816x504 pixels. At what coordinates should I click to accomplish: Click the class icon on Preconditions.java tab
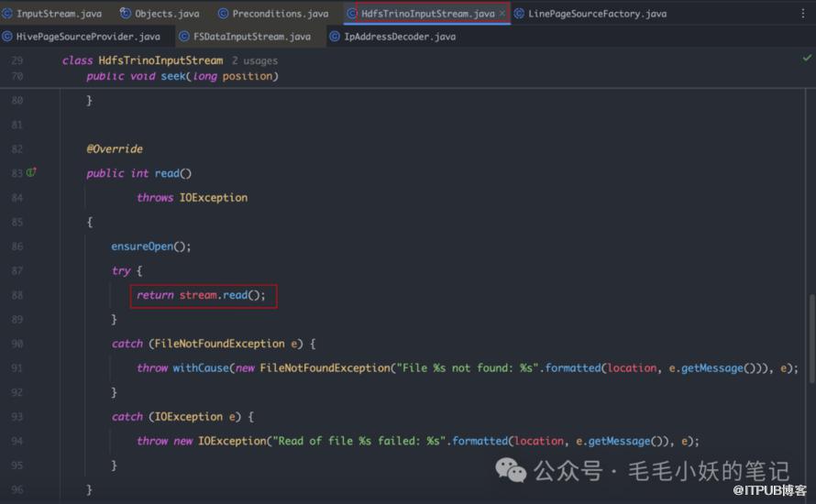click(x=223, y=14)
